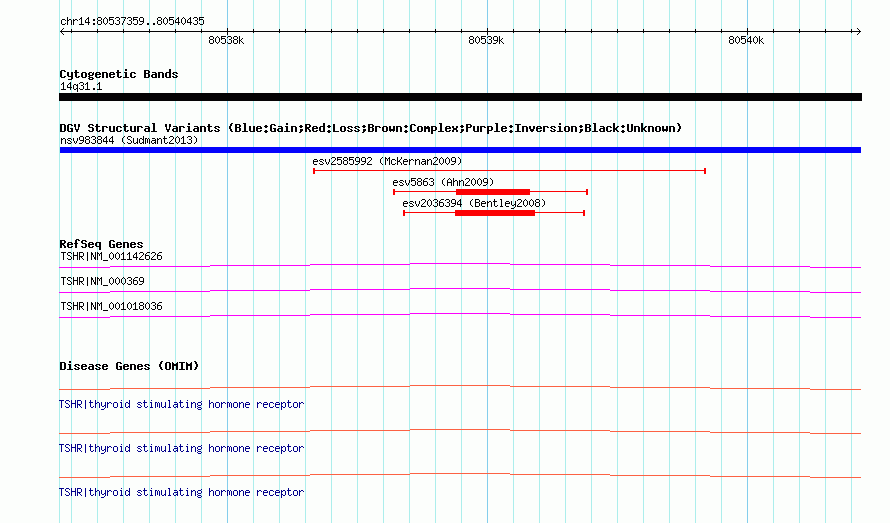Click the TSHR|NM_001018036 transcript label

111,306
